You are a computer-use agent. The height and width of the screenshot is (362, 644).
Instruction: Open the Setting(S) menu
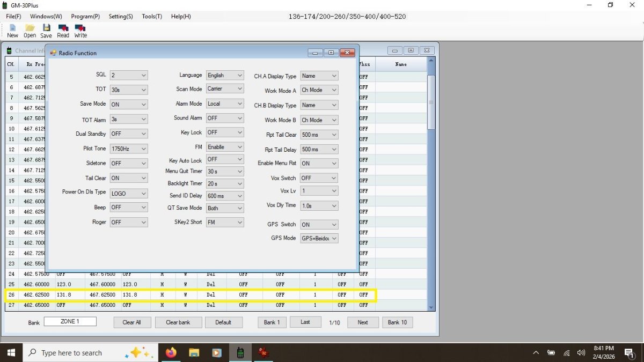[x=121, y=17]
